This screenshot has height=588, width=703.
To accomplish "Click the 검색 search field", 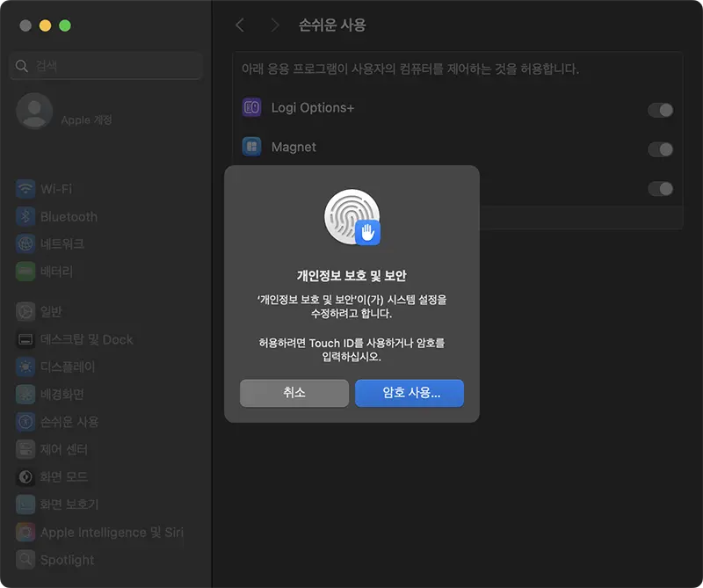I will pyautogui.click(x=105, y=65).
